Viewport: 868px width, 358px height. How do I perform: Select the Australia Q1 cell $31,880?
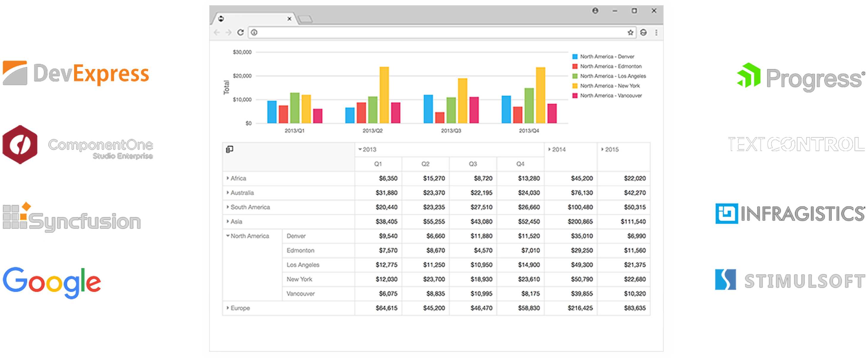(378, 192)
